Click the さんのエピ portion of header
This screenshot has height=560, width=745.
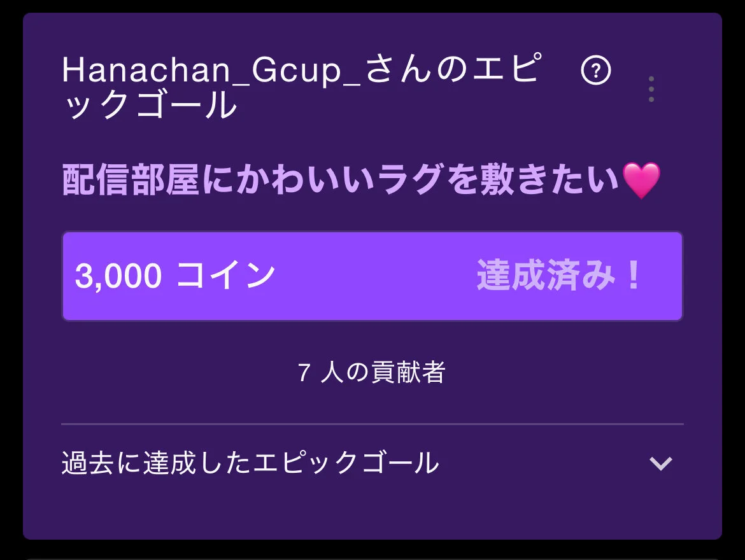(x=453, y=69)
